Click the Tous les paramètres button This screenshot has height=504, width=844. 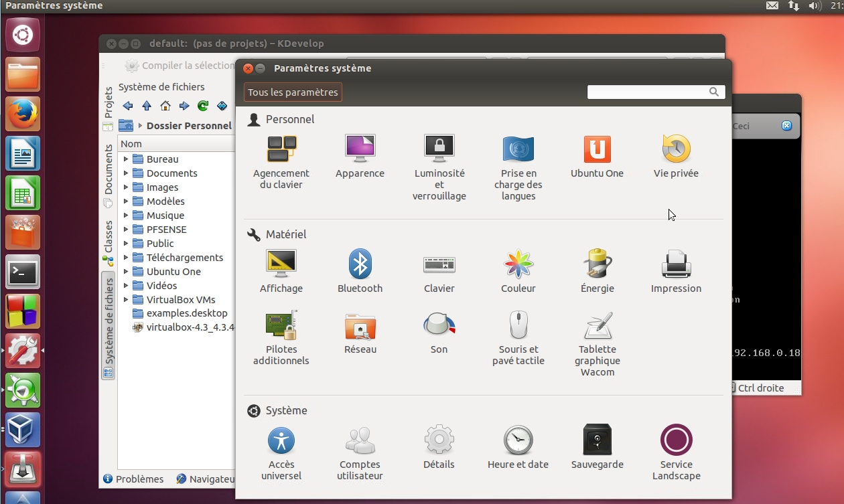pyautogui.click(x=293, y=92)
